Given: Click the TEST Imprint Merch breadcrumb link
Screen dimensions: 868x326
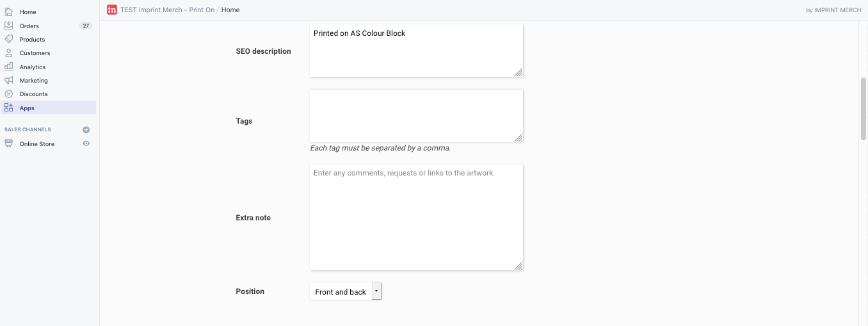Looking at the screenshot, I should [x=167, y=10].
